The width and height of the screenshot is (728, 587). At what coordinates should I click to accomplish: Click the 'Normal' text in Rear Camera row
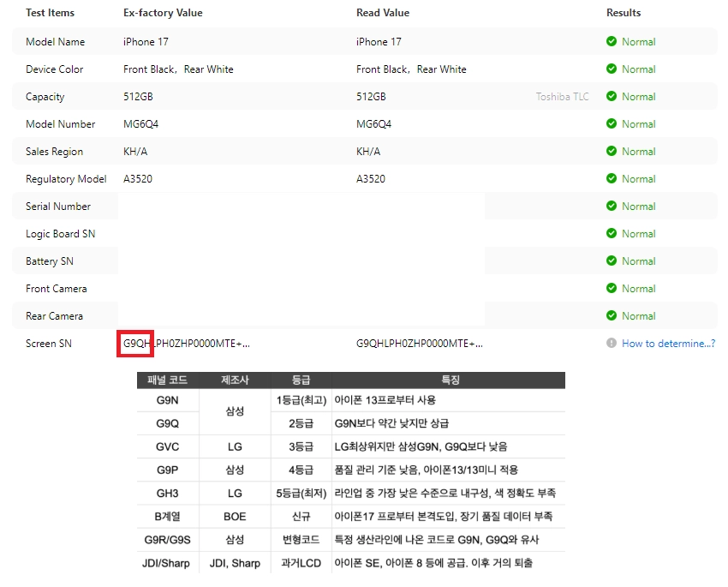639,316
